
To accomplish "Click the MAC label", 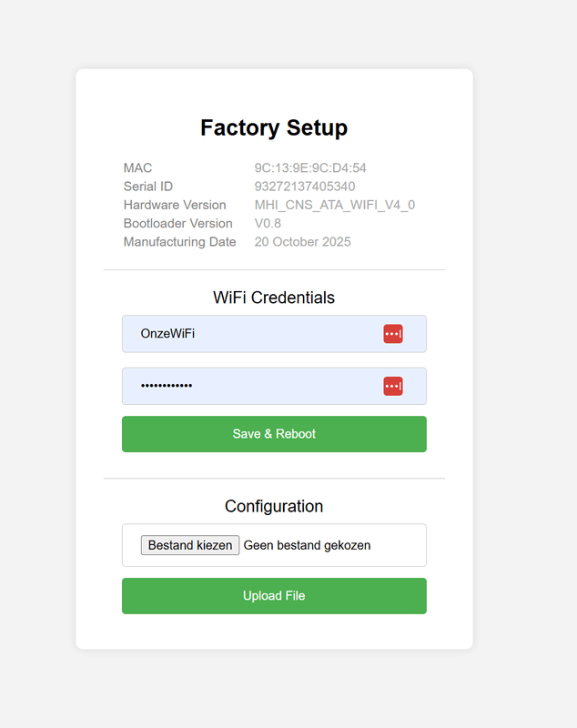I will (x=137, y=167).
